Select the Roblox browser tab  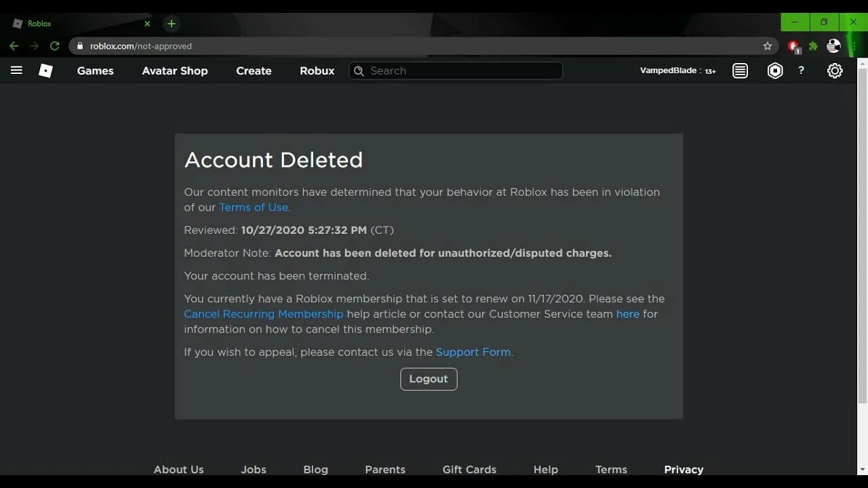[81, 24]
